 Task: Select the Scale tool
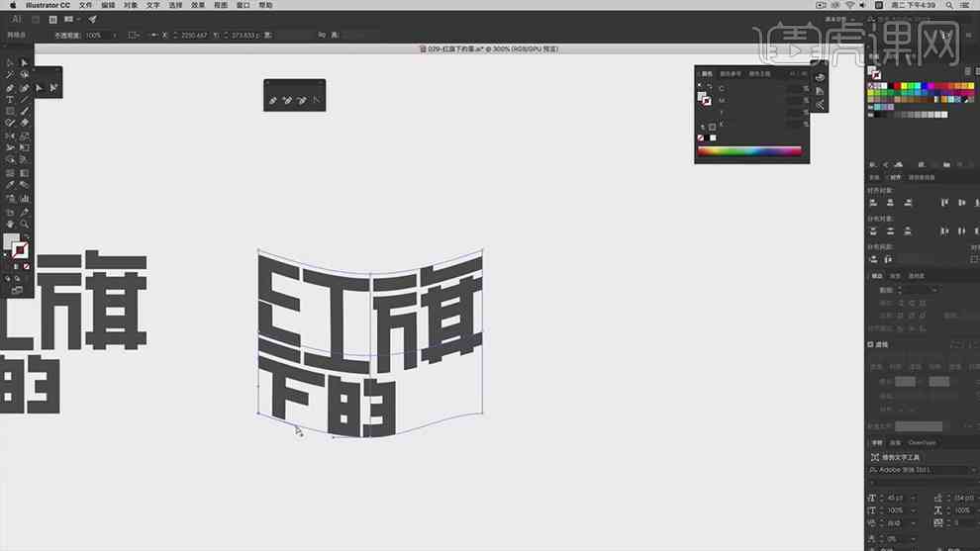pyautogui.click(x=25, y=137)
